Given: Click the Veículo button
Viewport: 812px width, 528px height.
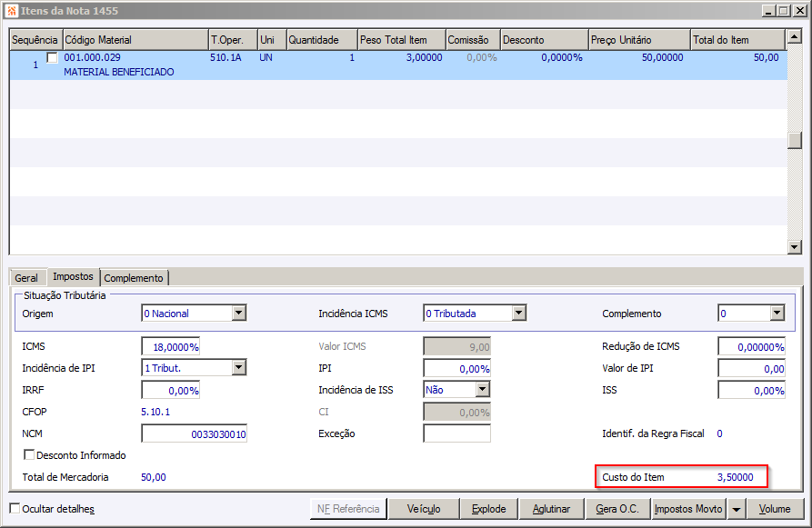Looking at the screenshot, I should coord(424,509).
